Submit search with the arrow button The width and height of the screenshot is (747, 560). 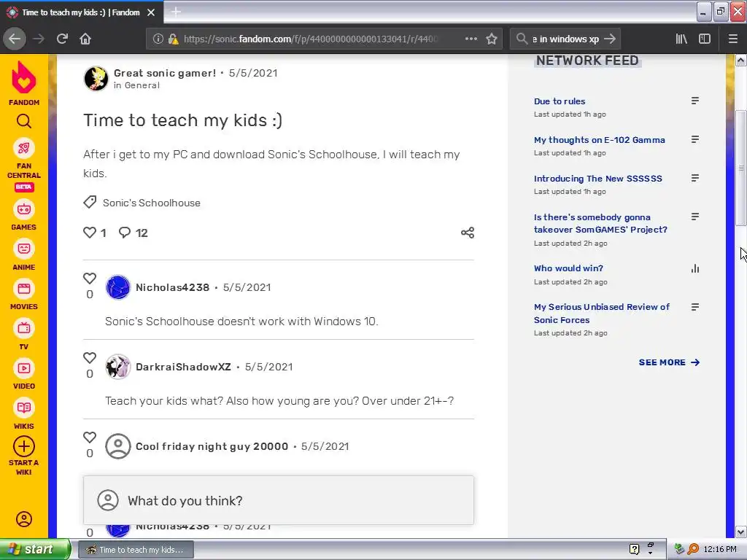tap(609, 39)
